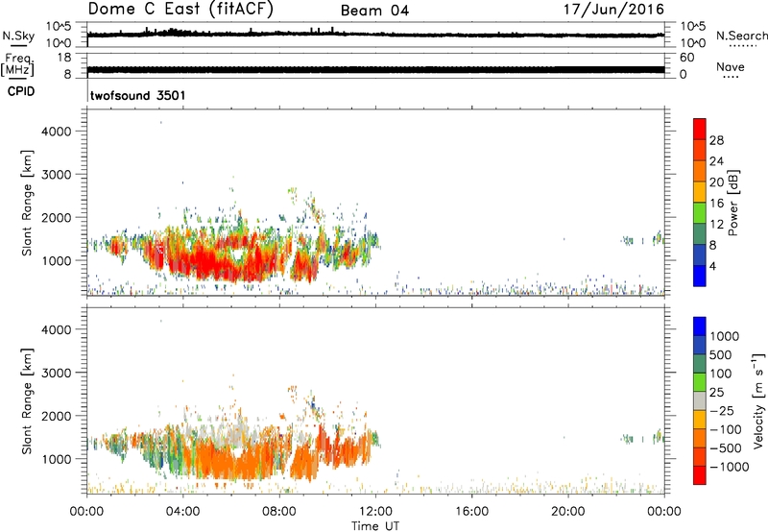This screenshot has width=768, height=532.
Task: Click the 'Dome C East (fitACF)' title
Action: pyautogui.click(x=180, y=10)
